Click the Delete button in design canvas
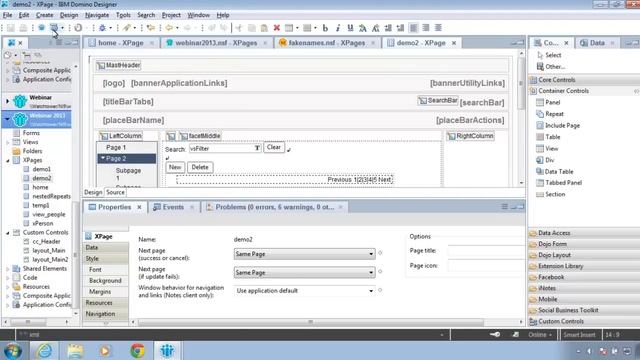 tap(200, 167)
